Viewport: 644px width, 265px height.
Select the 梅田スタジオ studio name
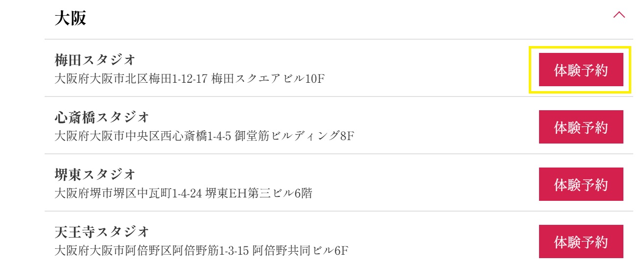(95, 60)
